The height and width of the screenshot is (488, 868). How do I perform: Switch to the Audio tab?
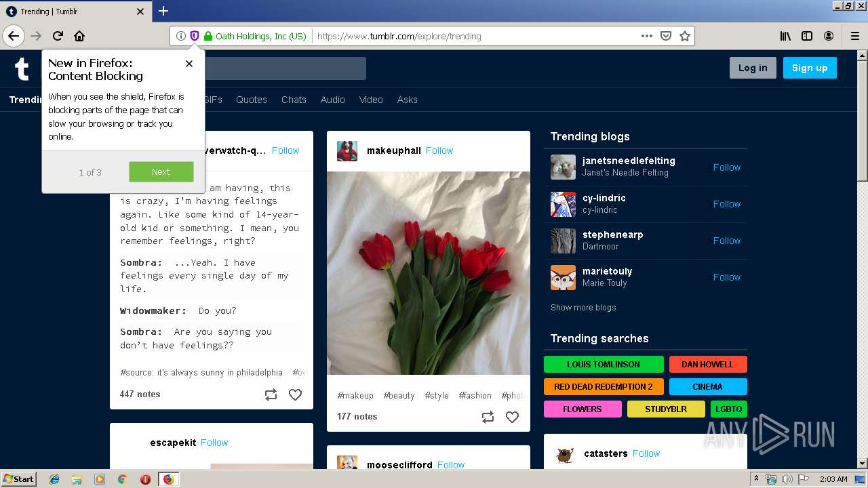pyautogui.click(x=332, y=100)
